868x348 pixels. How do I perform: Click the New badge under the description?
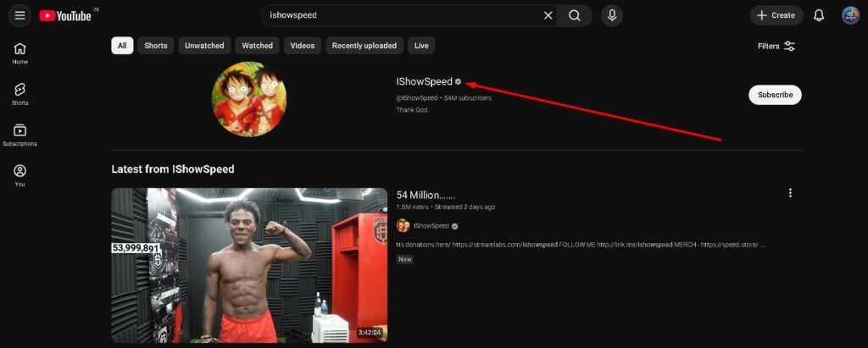(x=405, y=259)
